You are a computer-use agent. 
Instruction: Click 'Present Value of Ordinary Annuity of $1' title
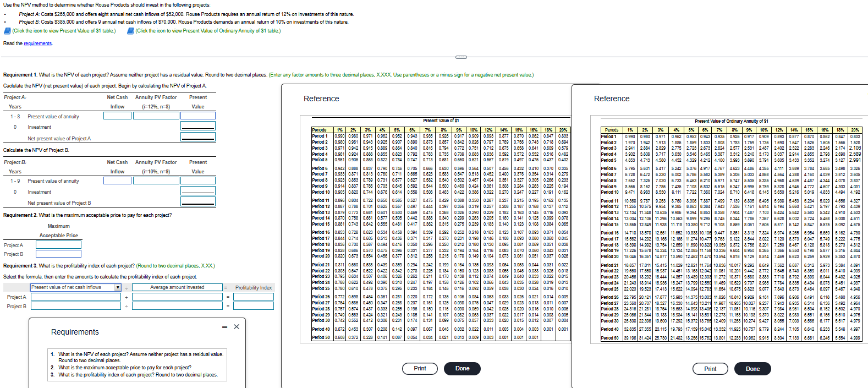point(731,121)
